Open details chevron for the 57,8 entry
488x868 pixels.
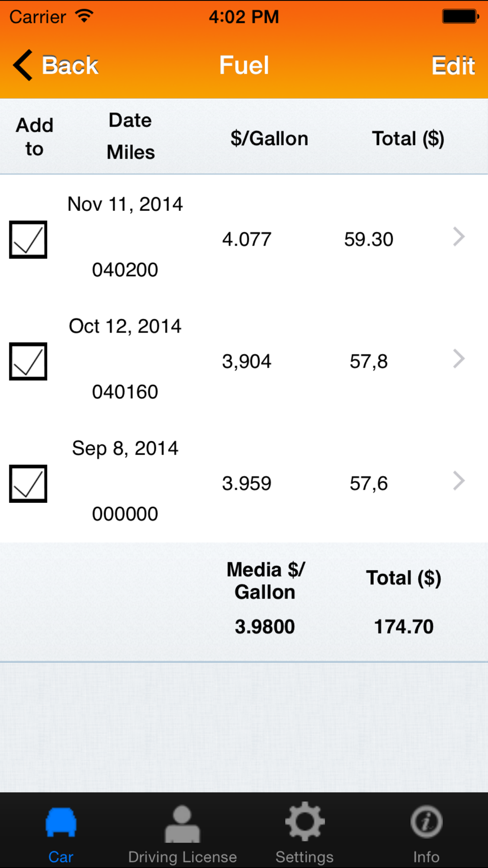tap(458, 359)
